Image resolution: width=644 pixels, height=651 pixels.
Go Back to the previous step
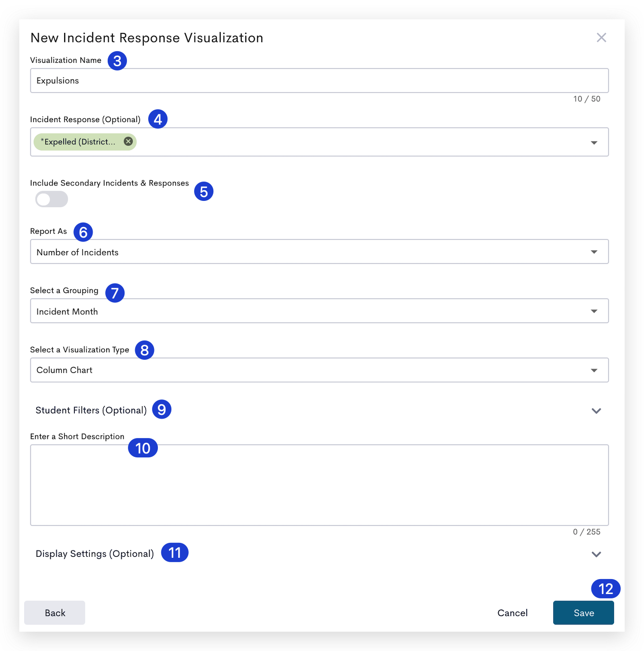55,613
